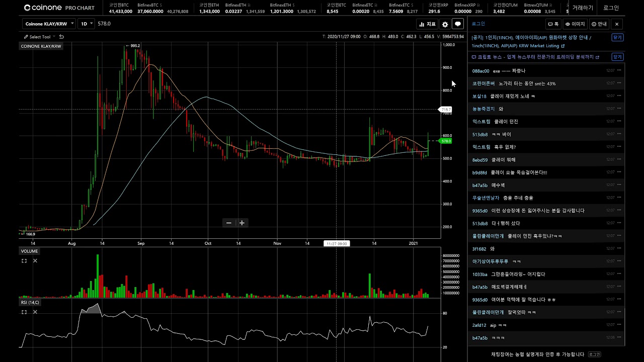Open more menu on 088ac00 chat message
This screenshot has width=644, height=362.
619,70
